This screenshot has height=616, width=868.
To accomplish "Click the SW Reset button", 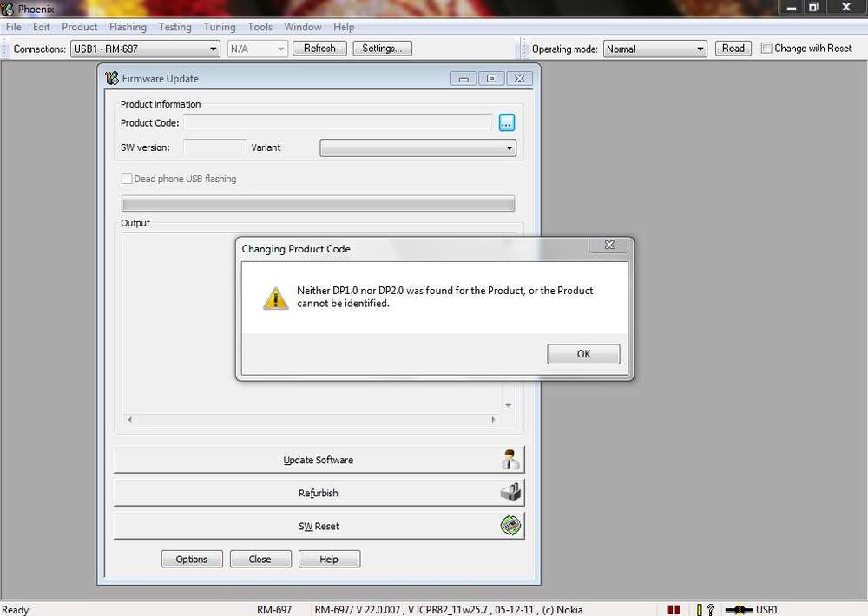I will tap(319, 526).
